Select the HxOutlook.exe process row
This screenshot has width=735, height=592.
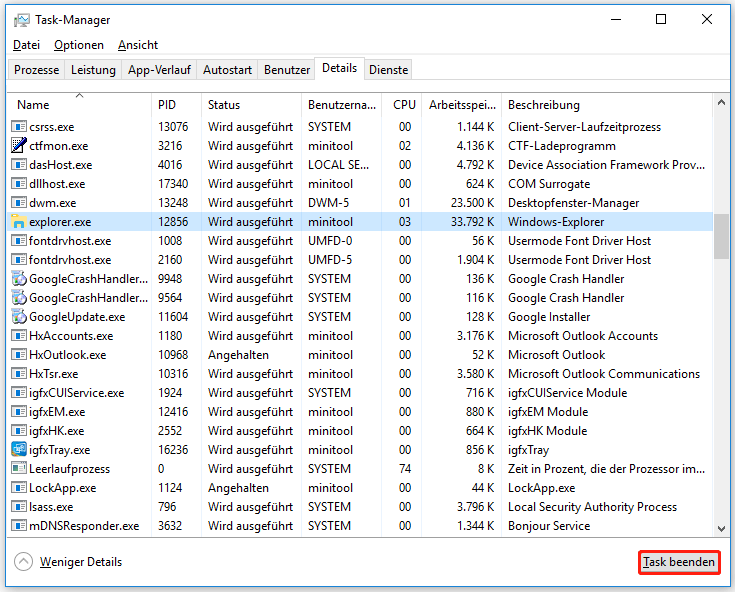click(360, 355)
